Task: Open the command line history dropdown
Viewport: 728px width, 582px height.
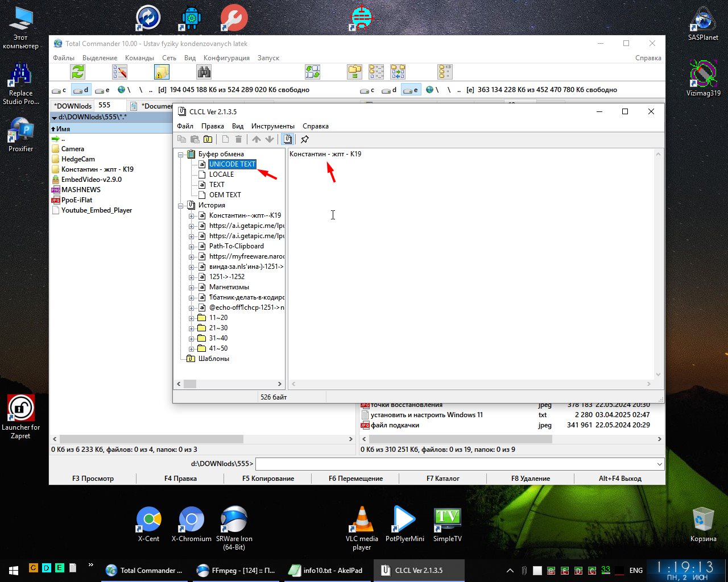Action: pos(659,464)
